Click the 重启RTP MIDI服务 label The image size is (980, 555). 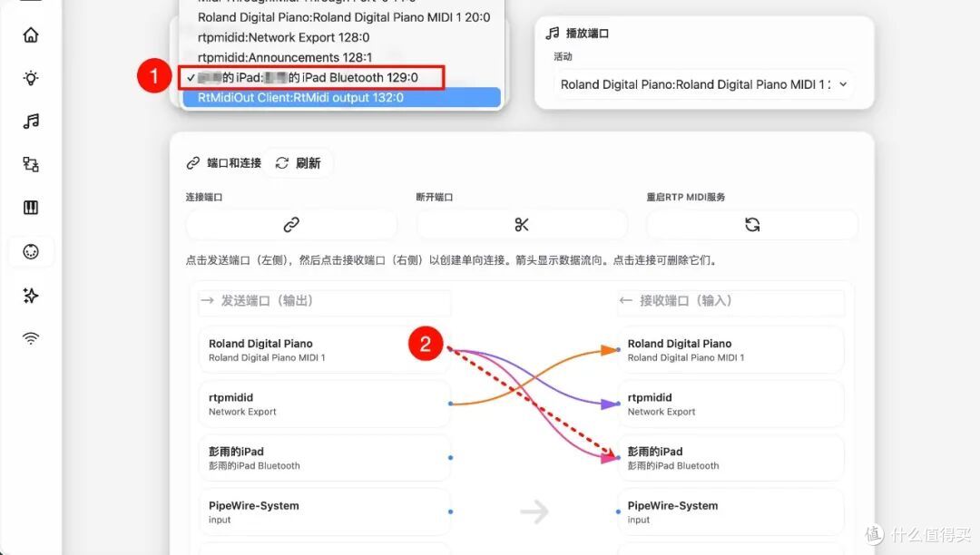pyautogui.click(x=686, y=198)
